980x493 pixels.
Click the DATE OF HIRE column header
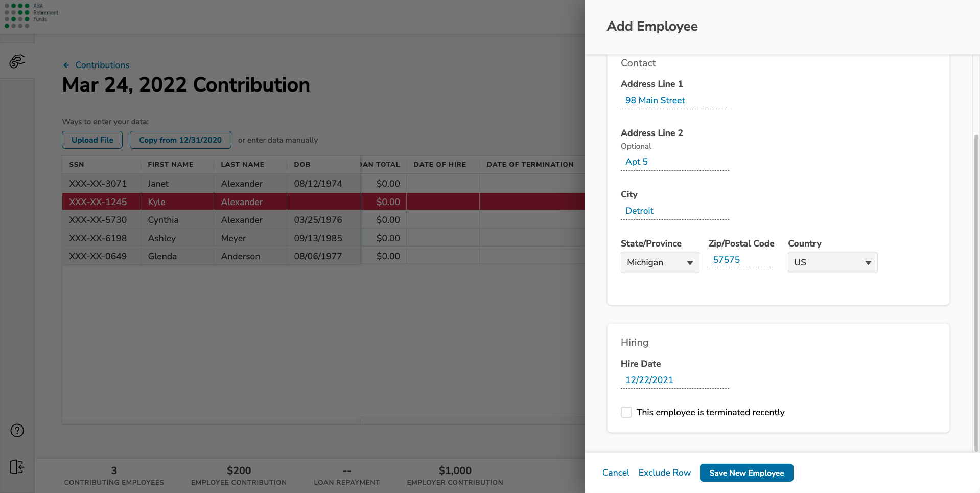pos(443,165)
